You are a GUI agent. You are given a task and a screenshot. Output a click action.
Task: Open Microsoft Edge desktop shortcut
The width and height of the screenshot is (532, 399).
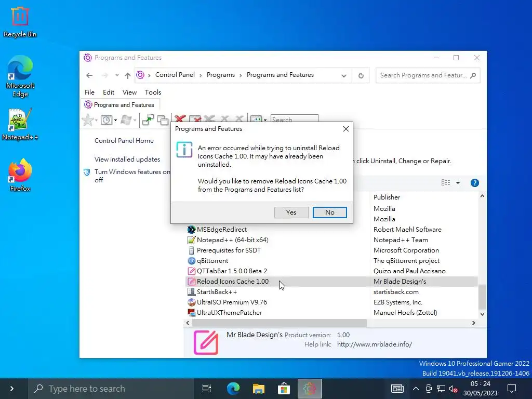(20, 77)
